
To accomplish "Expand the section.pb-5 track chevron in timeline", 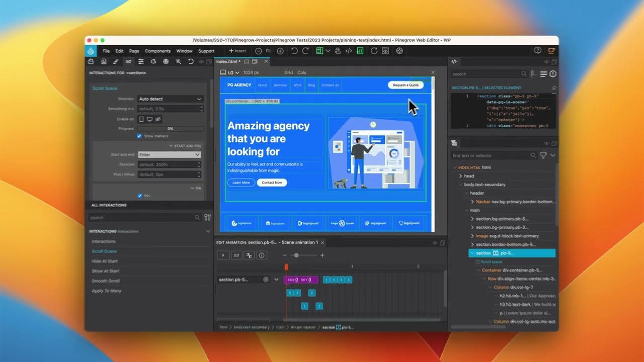I will click(x=276, y=280).
